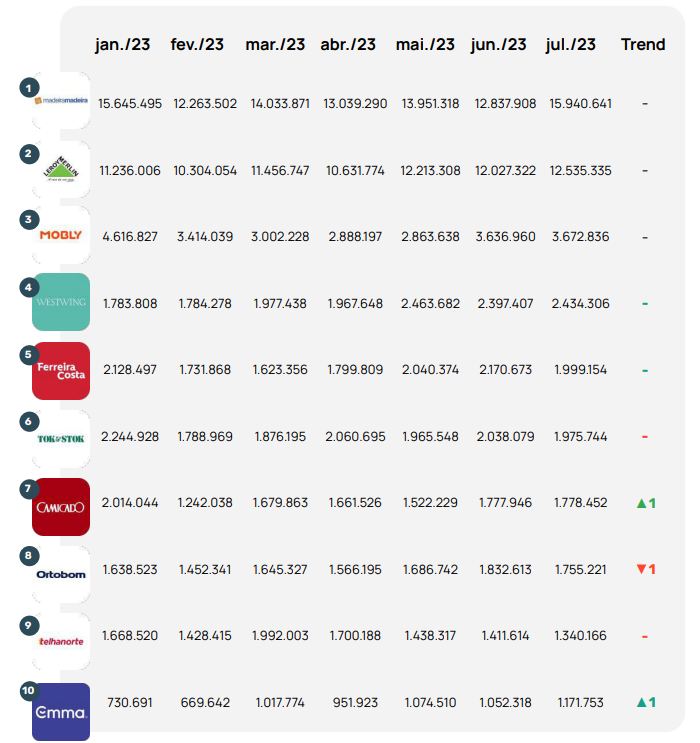Open the Emma purple logo tile
This screenshot has width=700, height=743.
(x=62, y=711)
